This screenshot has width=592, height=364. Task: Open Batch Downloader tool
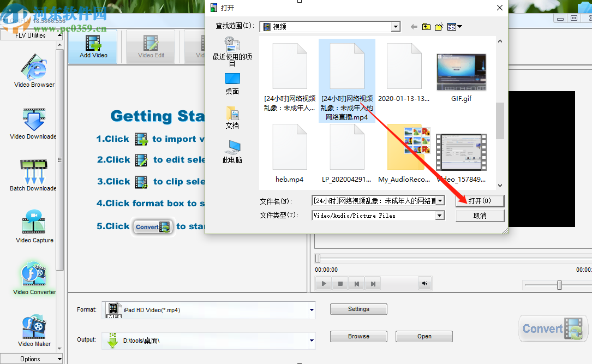33,175
